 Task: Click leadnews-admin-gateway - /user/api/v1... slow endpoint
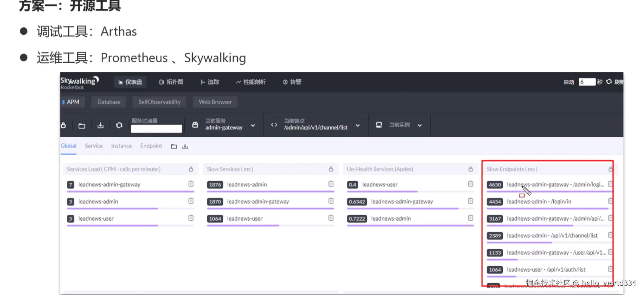556,253
